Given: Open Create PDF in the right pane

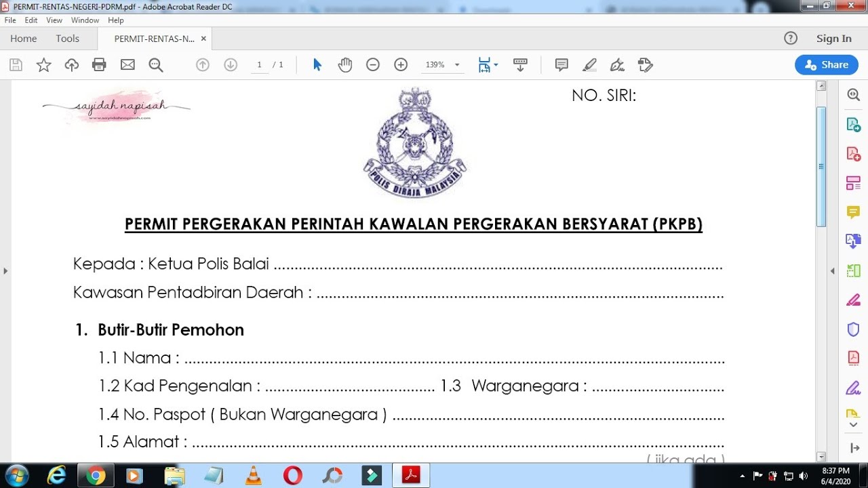Looking at the screenshot, I should point(854,154).
